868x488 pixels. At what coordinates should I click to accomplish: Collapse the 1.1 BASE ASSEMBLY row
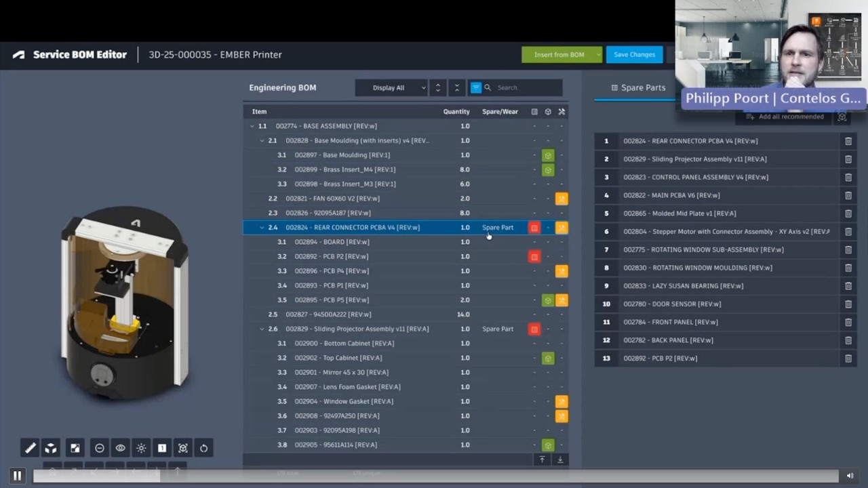pyautogui.click(x=252, y=126)
